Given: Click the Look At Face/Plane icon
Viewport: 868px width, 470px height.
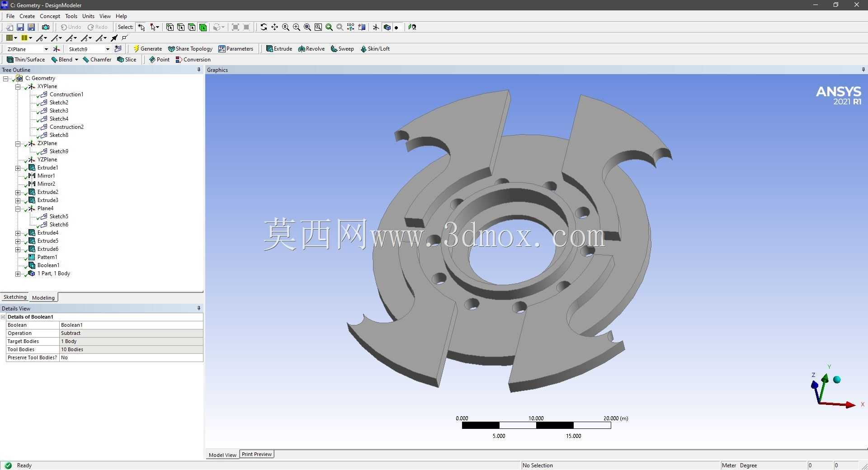Looking at the screenshot, I should [412, 27].
